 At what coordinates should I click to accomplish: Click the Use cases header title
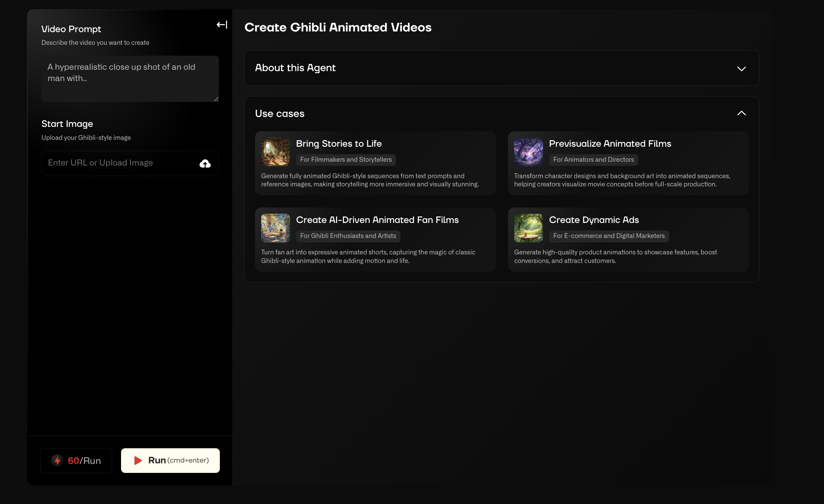pos(280,114)
